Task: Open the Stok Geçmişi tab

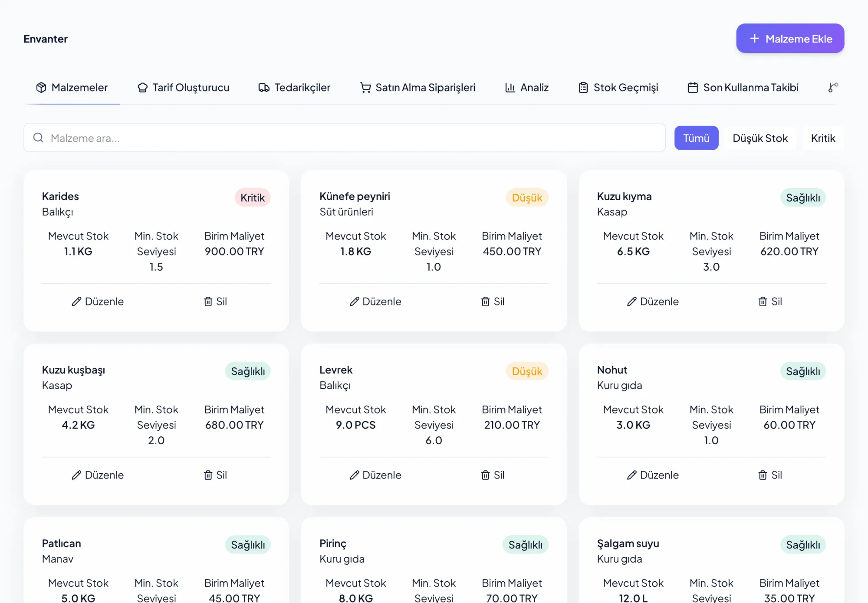Action: click(x=618, y=88)
